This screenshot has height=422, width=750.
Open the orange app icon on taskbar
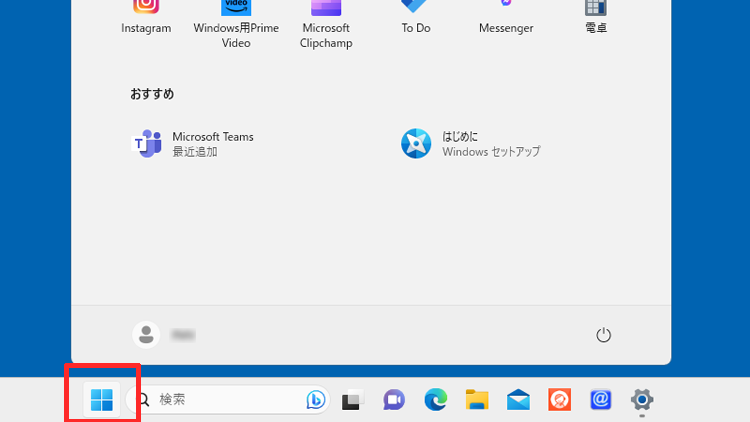click(560, 400)
